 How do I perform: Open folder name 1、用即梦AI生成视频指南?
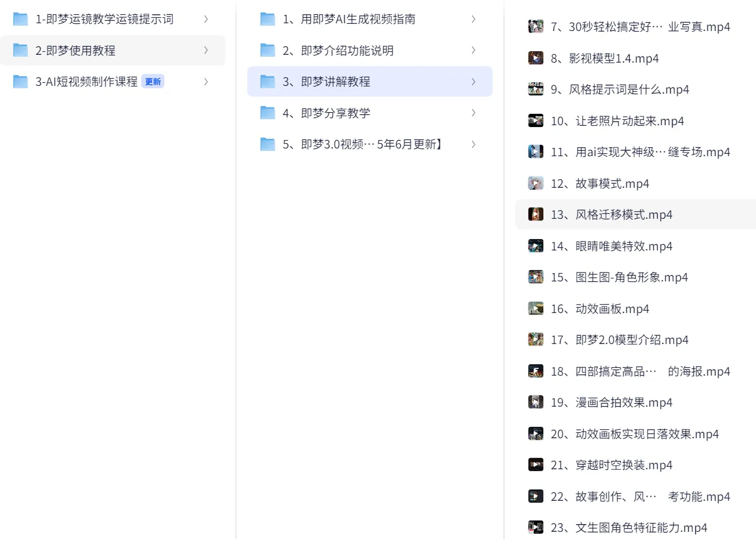(x=349, y=19)
